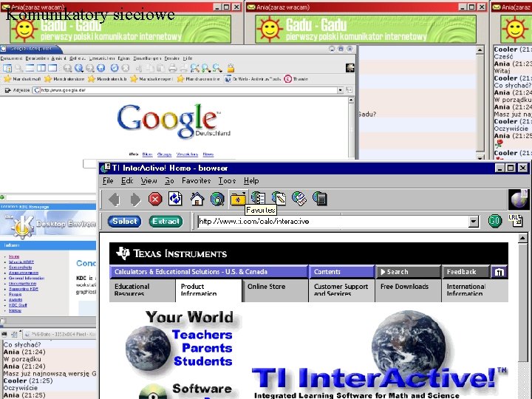Select Product Information tab
Viewport: 532px width, 399px height.
pyautogui.click(x=208, y=290)
